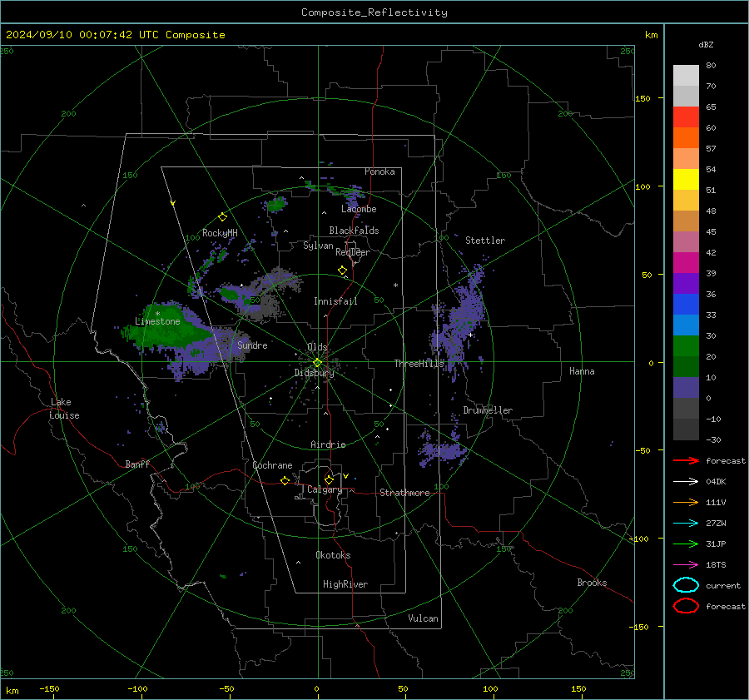Viewport: 749px width, 700px height.
Task: Click the HighRiver label
Action: (x=345, y=584)
